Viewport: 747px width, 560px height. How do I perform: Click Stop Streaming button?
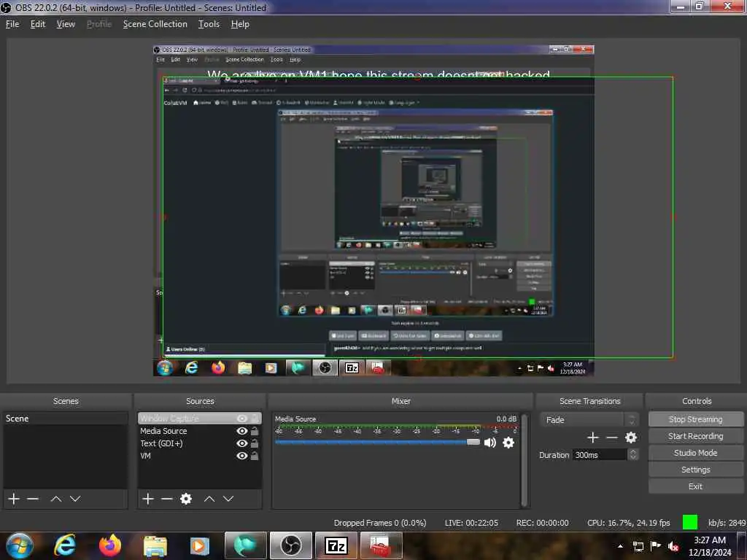695,419
